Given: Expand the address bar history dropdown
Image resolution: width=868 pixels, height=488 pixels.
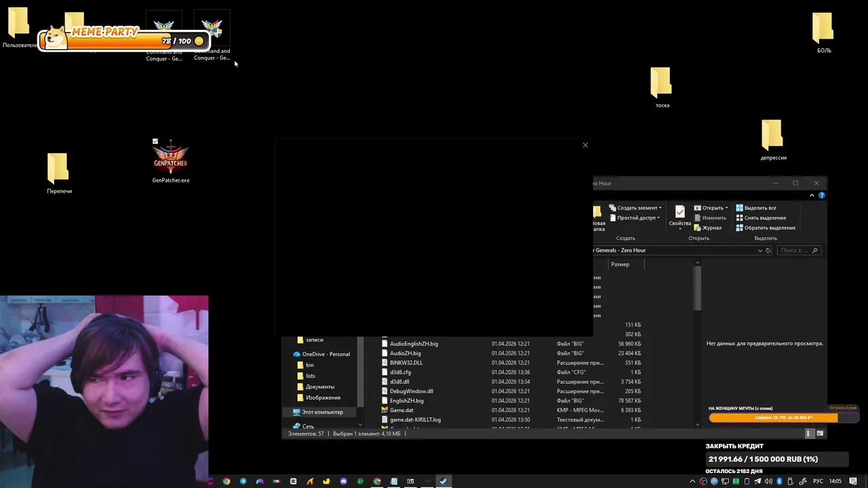Looking at the screenshot, I should 760,250.
